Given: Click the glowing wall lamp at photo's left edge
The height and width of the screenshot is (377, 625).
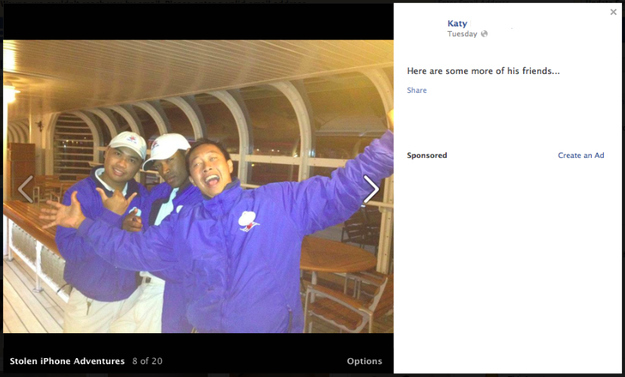Looking at the screenshot, I should 10,94.
